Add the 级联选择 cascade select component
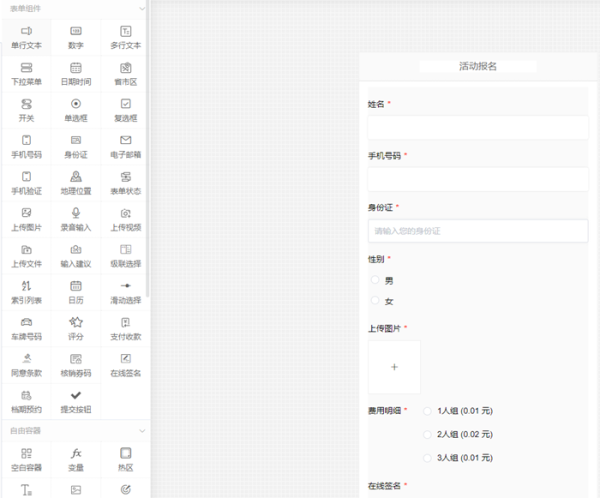This screenshot has width=600, height=498. (x=126, y=256)
